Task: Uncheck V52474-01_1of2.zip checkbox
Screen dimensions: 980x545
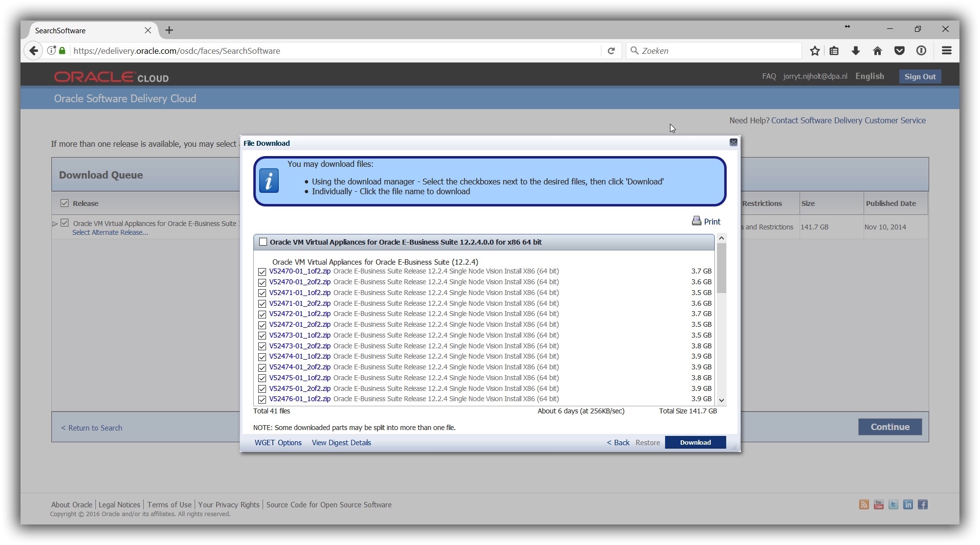Action: (x=262, y=357)
